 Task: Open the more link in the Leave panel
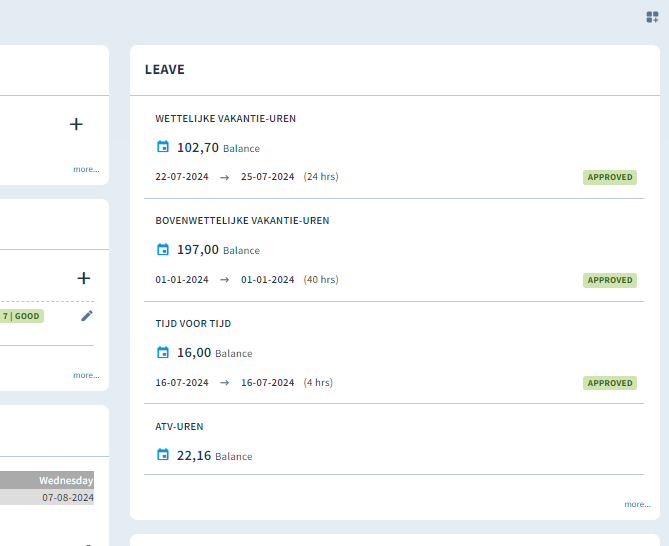(637, 504)
